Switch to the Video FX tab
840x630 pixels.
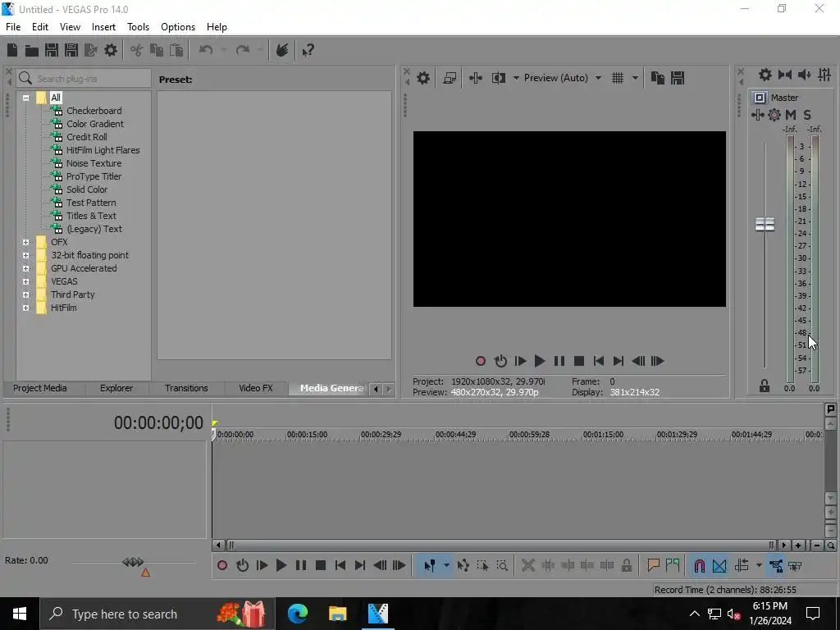tap(256, 388)
